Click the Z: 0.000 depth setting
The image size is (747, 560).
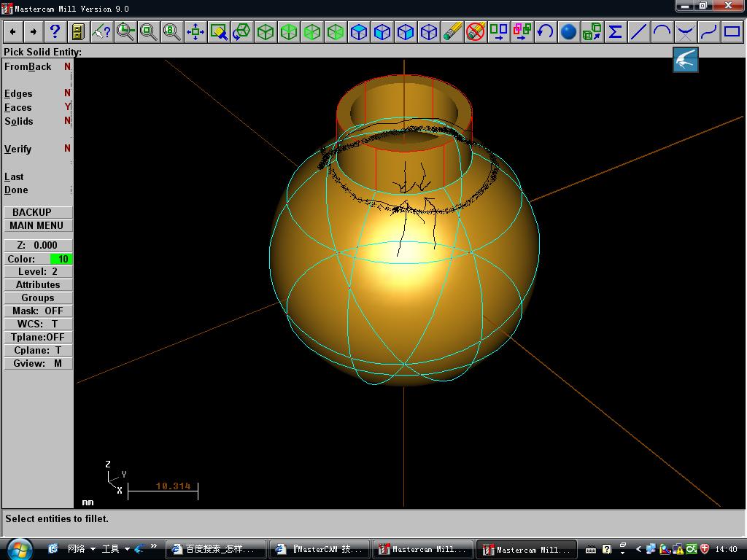pyautogui.click(x=38, y=245)
